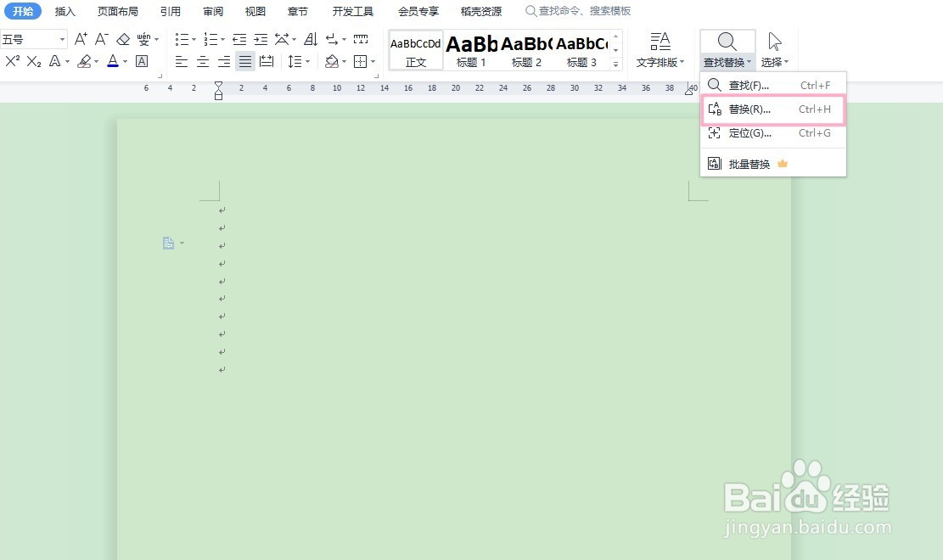
Task: Click the borders icon
Action: (x=360, y=61)
